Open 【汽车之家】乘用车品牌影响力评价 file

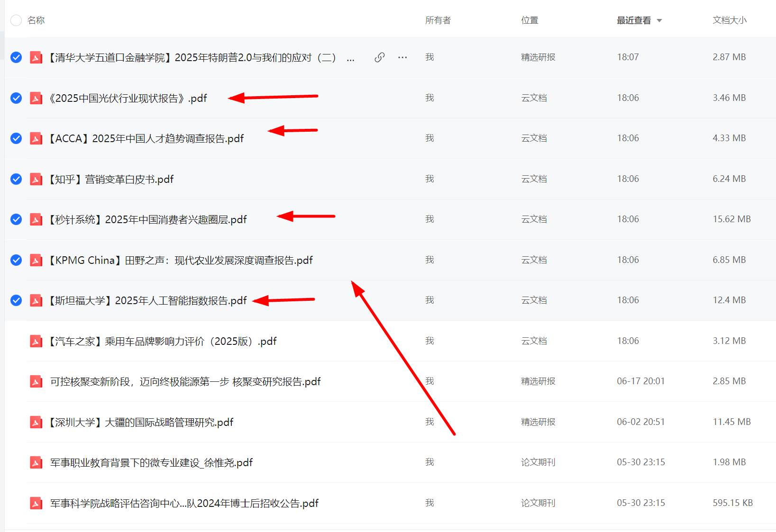pos(163,341)
